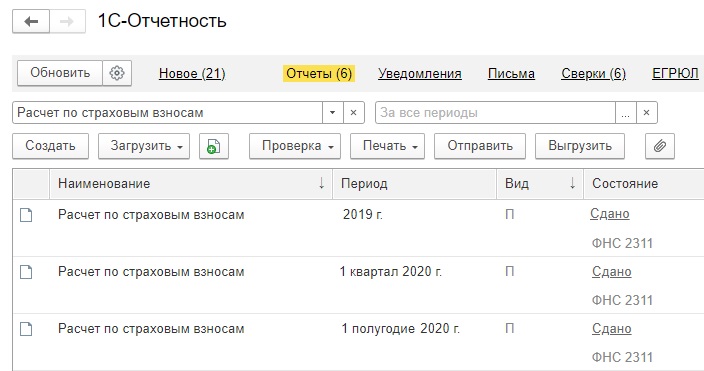Viewport: 704px width, 371px height.
Task: Clear the period filter with its X
Action: pos(647,112)
